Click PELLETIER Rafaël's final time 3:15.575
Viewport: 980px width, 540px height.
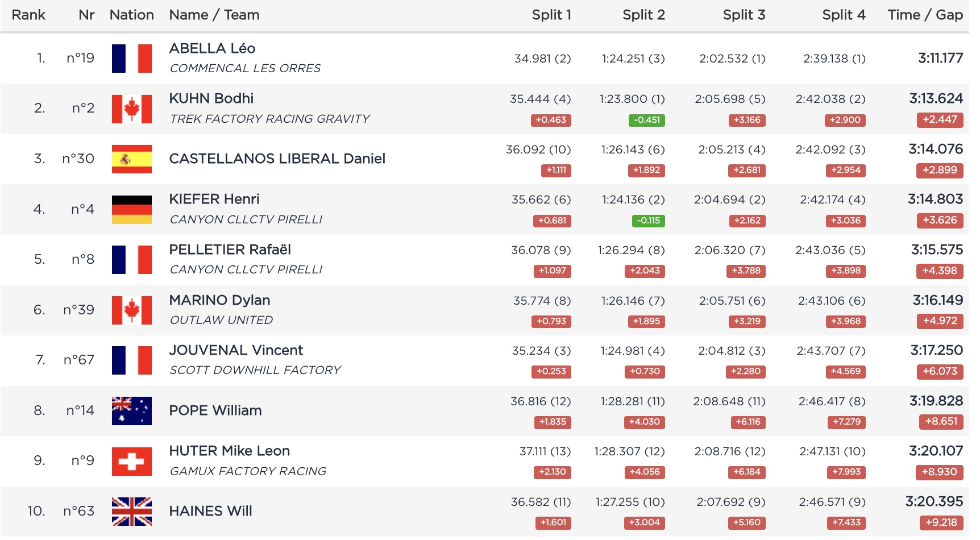point(937,250)
